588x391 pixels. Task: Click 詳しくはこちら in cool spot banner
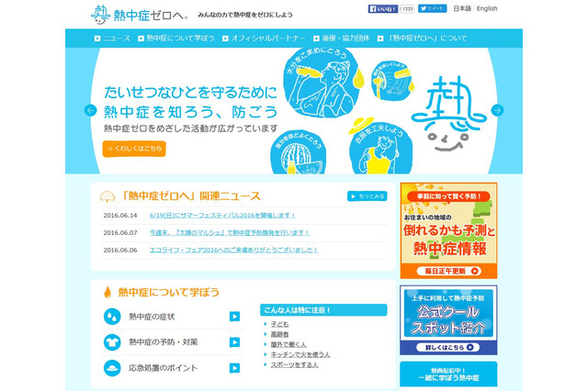click(x=447, y=348)
